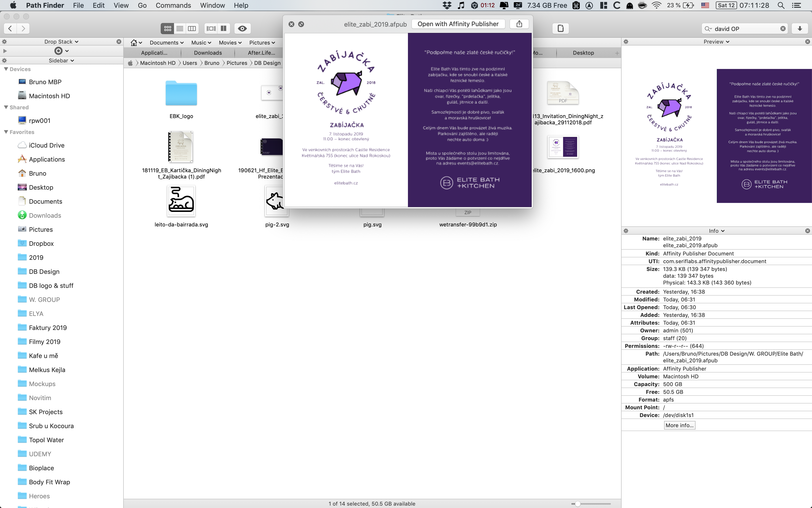
Task: Click Pictures in the path bar
Action: pyautogui.click(x=237, y=63)
